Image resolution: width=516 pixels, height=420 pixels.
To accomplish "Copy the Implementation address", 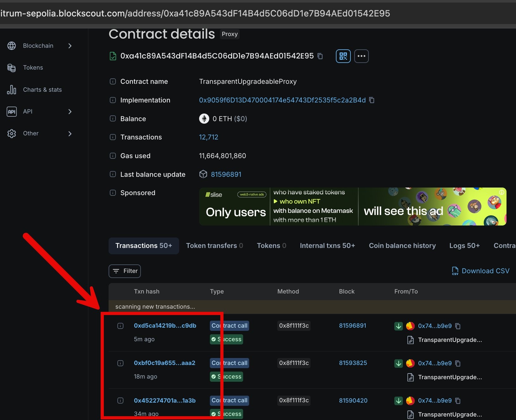I will pyautogui.click(x=372, y=100).
